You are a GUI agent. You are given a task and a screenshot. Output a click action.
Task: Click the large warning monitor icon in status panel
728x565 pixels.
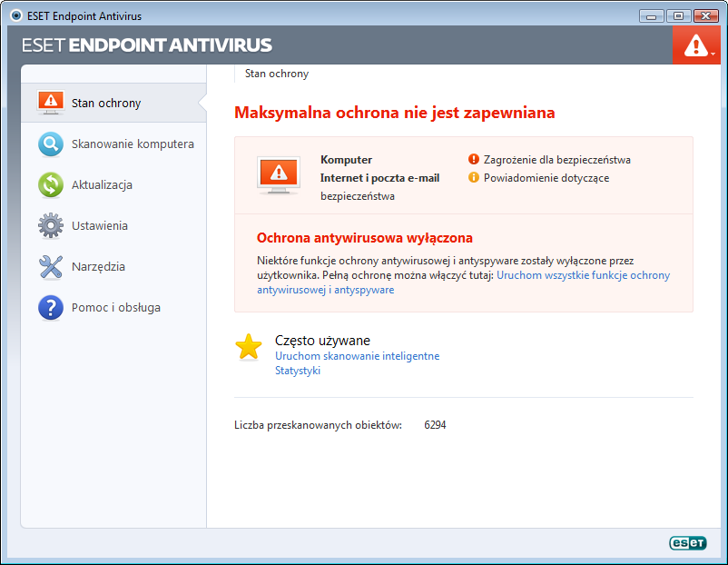tap(279, 175)
